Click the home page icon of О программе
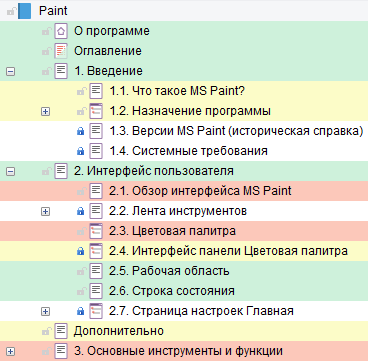368x361 pixels. point(61,31)
